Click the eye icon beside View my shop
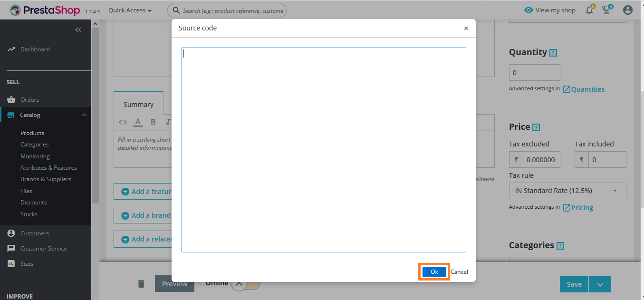Screen dimensions: 644x300 528,10
